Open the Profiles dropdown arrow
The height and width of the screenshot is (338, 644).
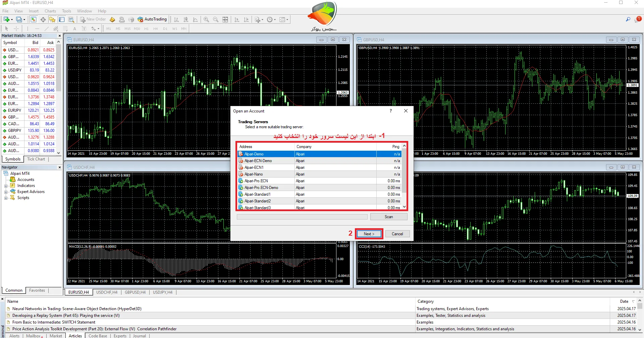point(24,19)
